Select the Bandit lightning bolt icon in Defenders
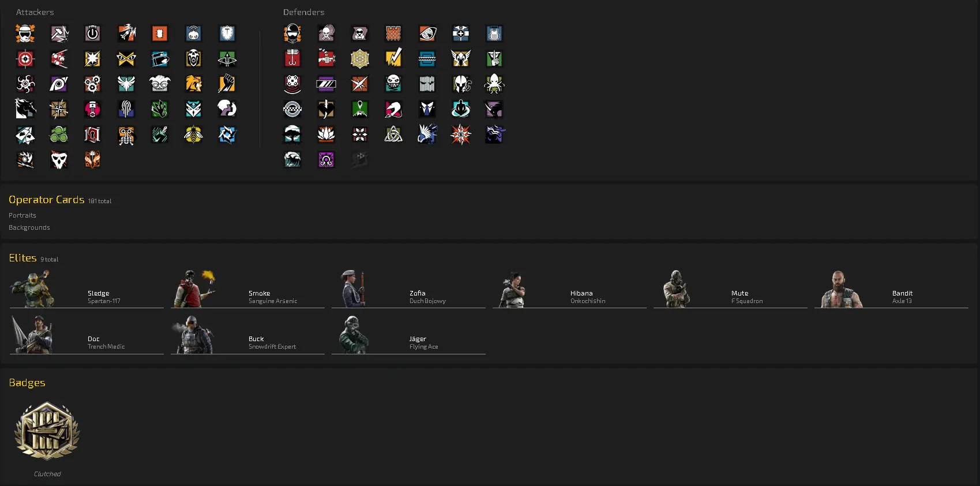Screen dimensions: 980x486 pyautogui.click(x=393, y=59)
